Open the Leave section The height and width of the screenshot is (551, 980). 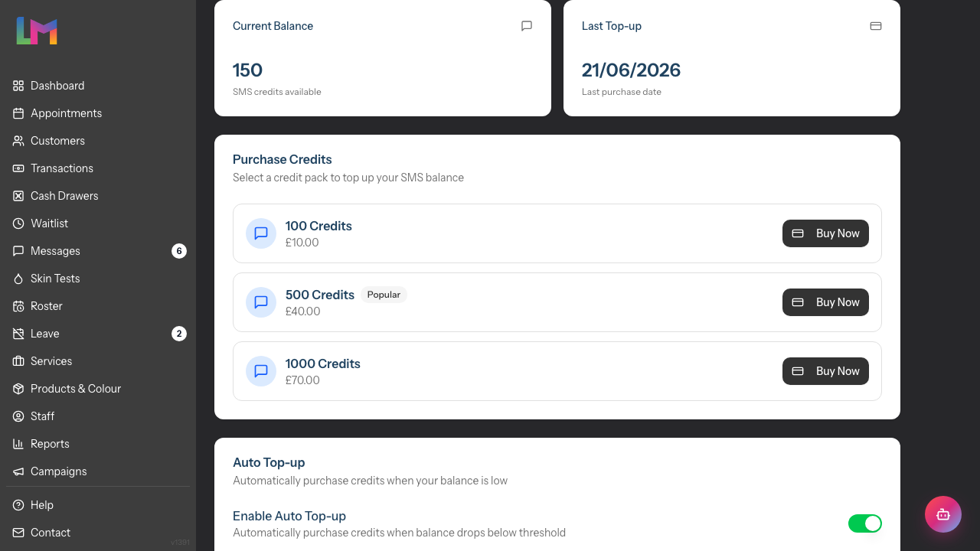(98, 334)
